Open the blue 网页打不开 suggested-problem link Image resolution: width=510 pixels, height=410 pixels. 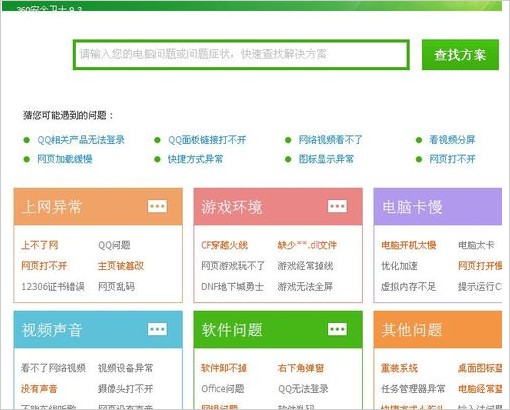pyautogui.click(x=452, y=159)
